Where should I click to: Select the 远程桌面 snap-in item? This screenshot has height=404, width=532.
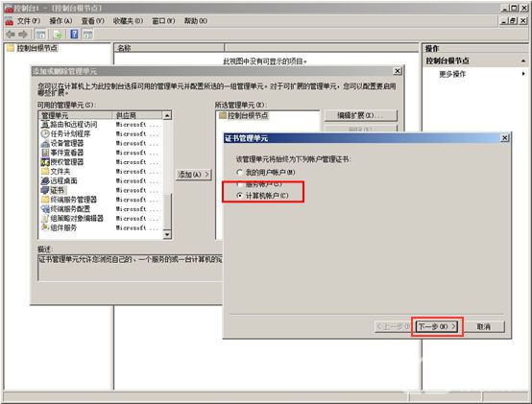(63, 180)
